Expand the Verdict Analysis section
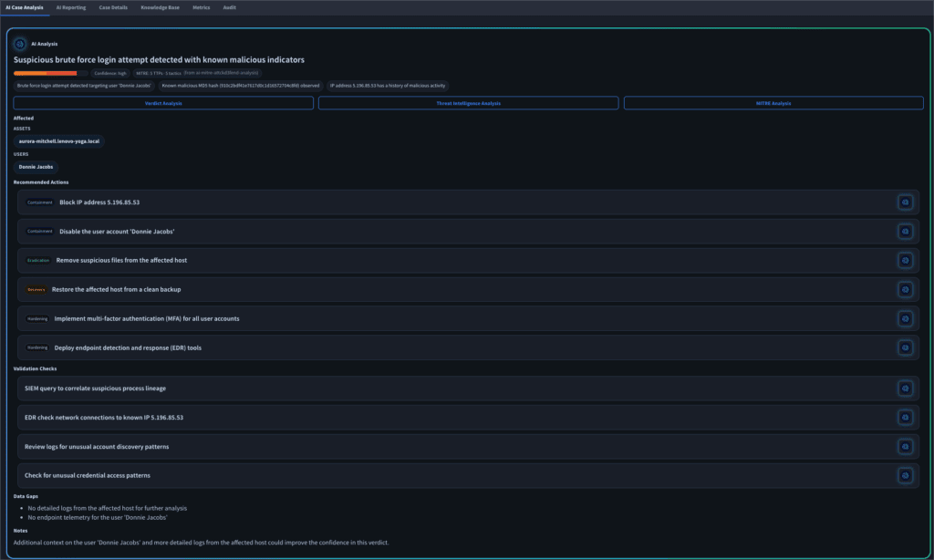 click(163, 103)
